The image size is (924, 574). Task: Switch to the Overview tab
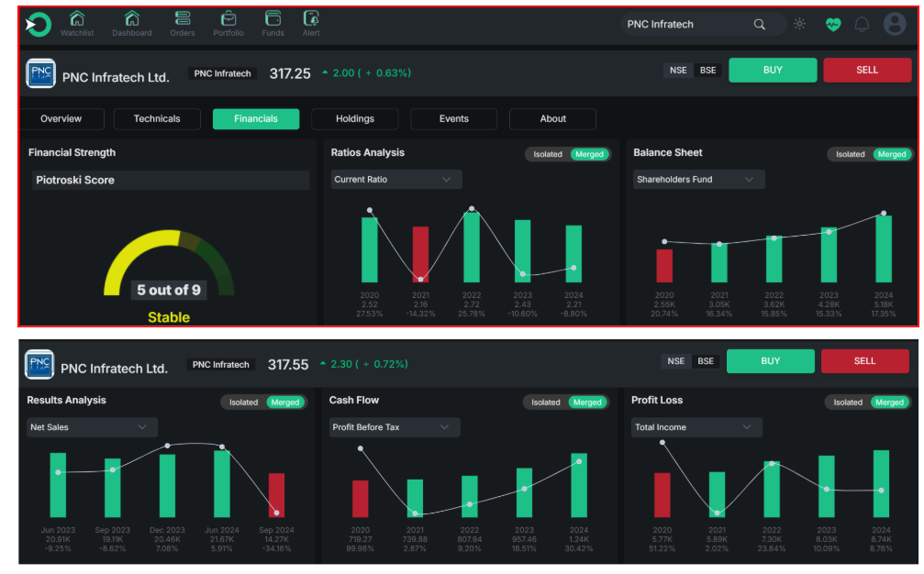(x=61, y=119)
